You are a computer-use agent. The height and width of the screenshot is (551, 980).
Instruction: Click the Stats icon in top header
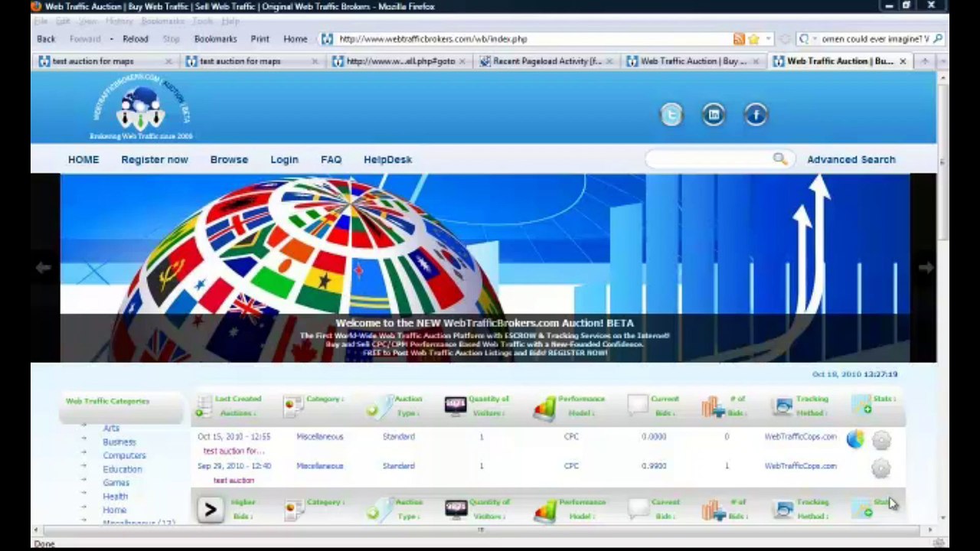(x=862, y=405)
